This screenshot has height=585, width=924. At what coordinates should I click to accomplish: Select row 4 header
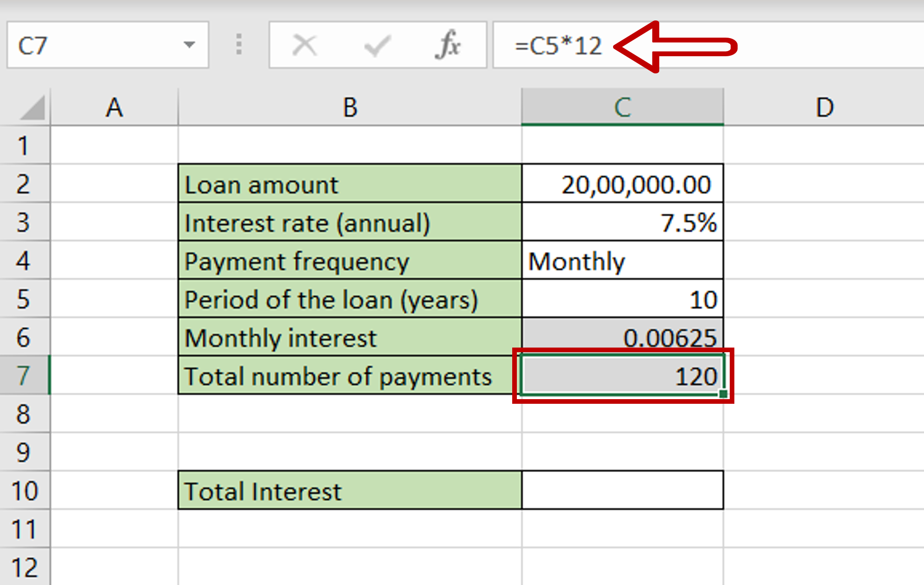point(25,260)
